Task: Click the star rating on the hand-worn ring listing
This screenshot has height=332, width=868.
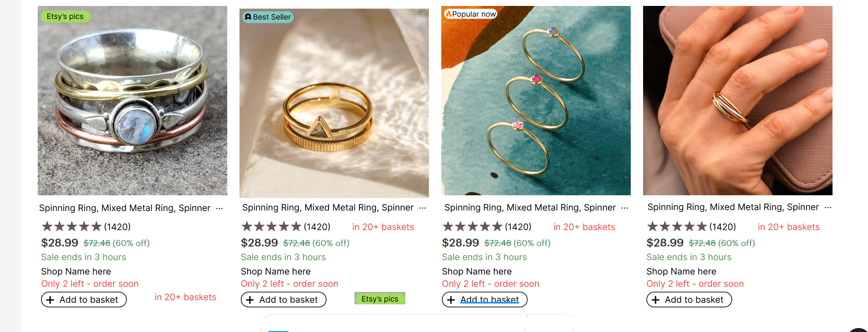Action: [x=677, y=227]
